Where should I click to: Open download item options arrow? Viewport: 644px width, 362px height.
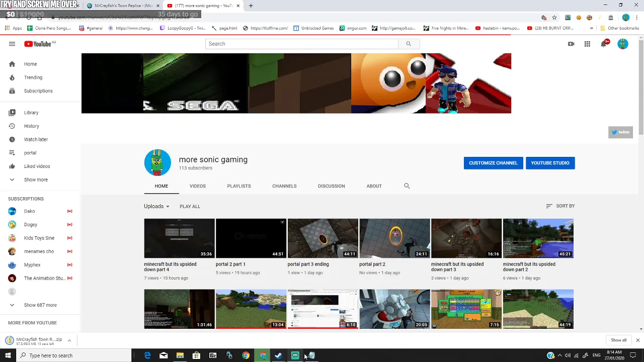coord(69,340)
